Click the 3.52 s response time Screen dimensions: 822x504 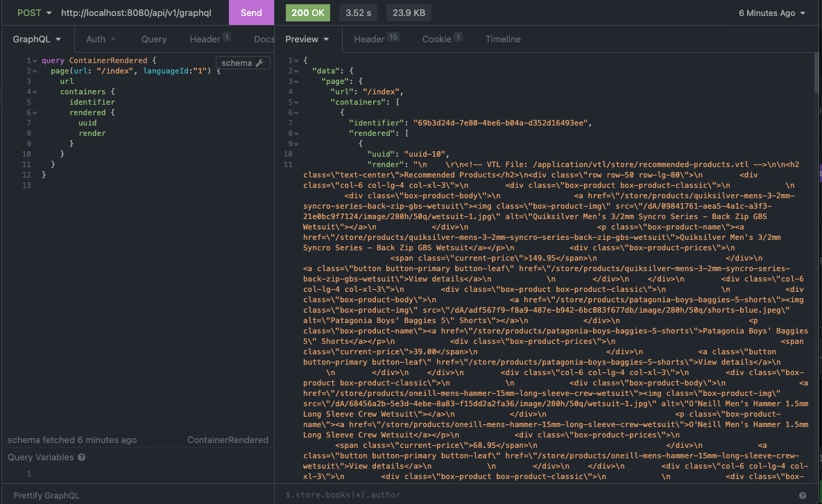[358, 12]
